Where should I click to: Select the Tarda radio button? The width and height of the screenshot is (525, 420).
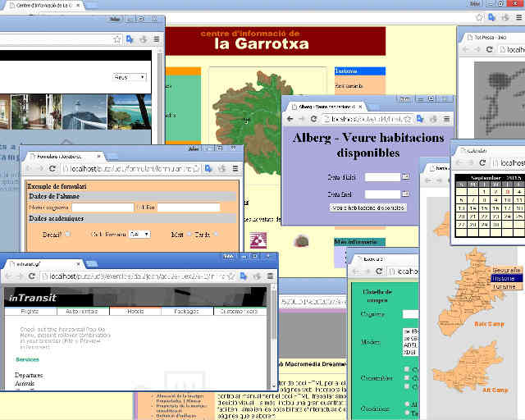pyautogui.click(x=217, y=234)
